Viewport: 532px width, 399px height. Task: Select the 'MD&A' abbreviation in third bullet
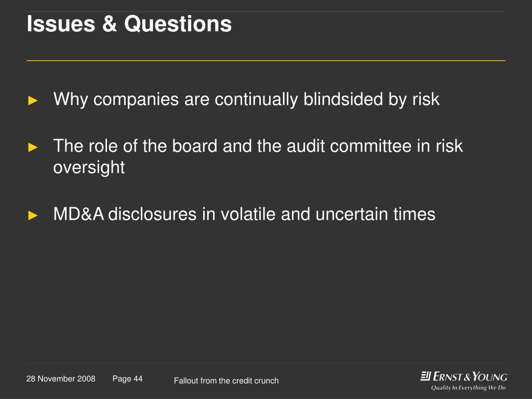(x=78, y=214)
